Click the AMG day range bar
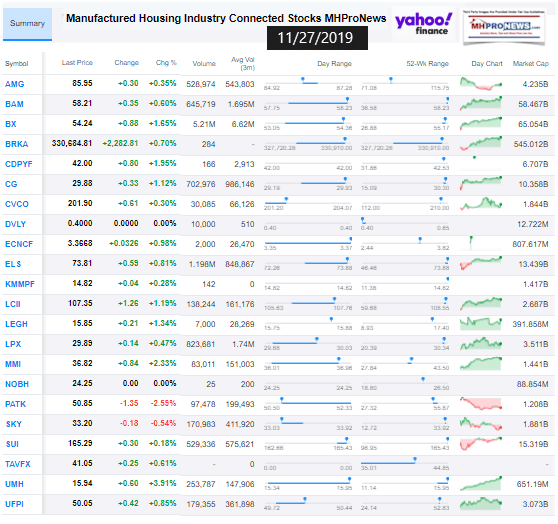The image size is (558, 524). [308, 82]
